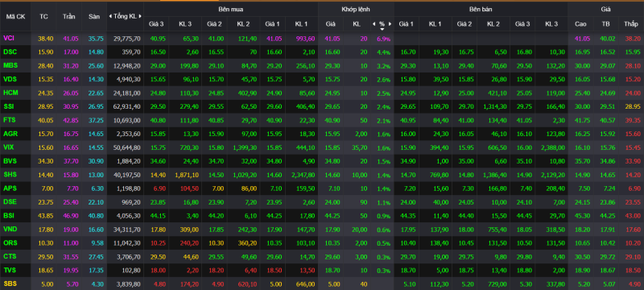Open BSI stock symbol

9,215
